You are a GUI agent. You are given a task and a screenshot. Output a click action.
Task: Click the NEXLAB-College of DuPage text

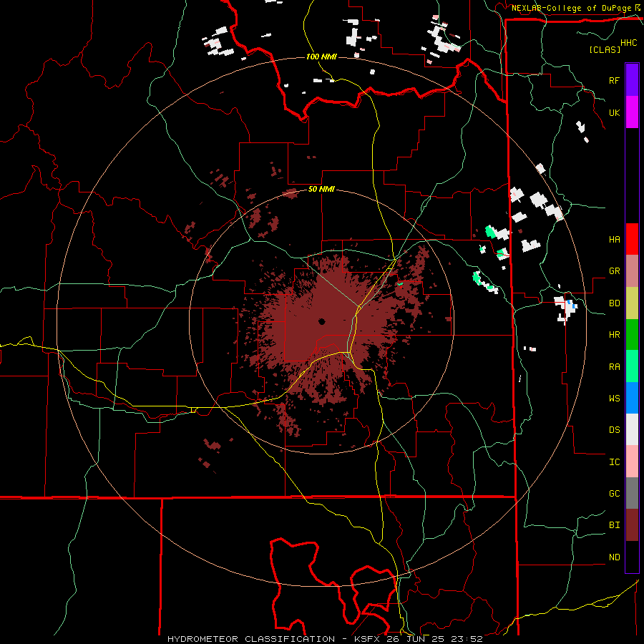(571, 8)
